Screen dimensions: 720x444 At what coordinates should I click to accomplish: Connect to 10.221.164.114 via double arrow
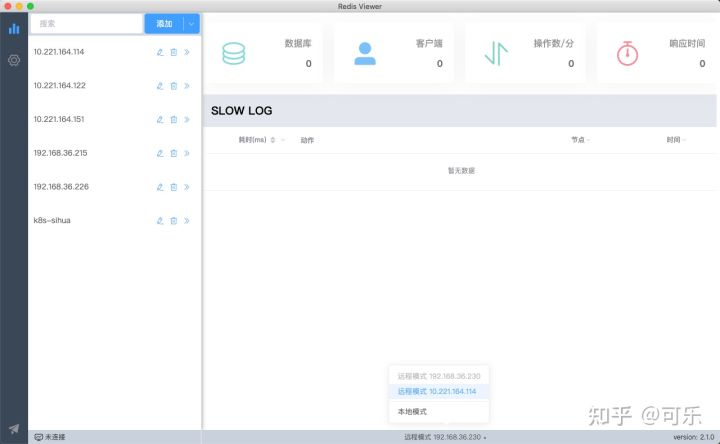coord(187,52)
